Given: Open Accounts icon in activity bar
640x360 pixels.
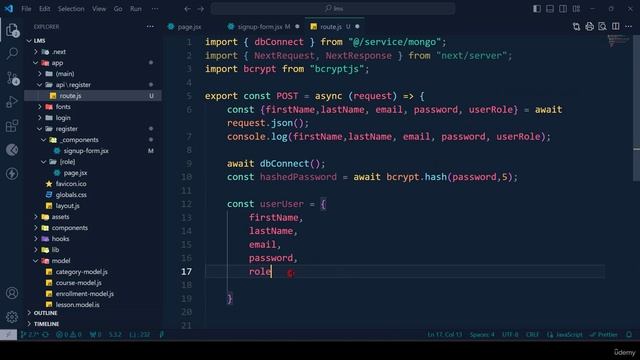Looking at the screenshot, I should [12, 293].
